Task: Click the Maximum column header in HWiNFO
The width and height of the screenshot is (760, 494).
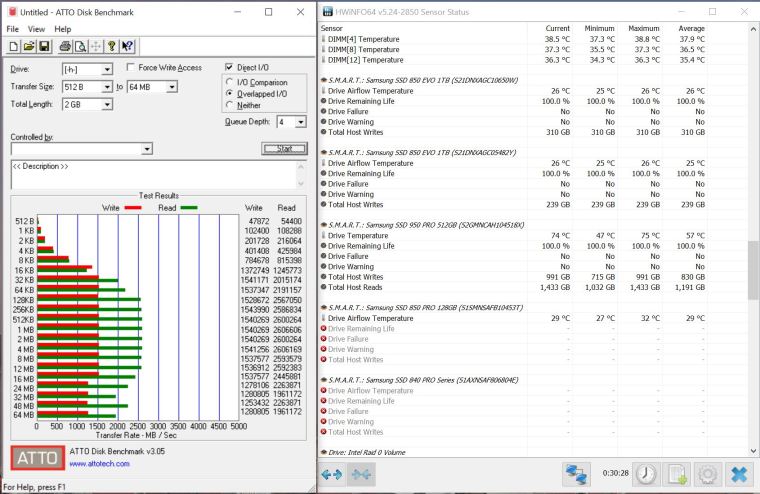Action: pos(644,29)
